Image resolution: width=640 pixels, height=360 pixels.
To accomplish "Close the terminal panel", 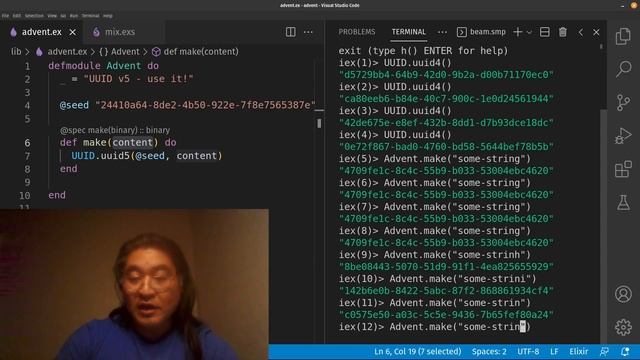I will tap(596, 32).
